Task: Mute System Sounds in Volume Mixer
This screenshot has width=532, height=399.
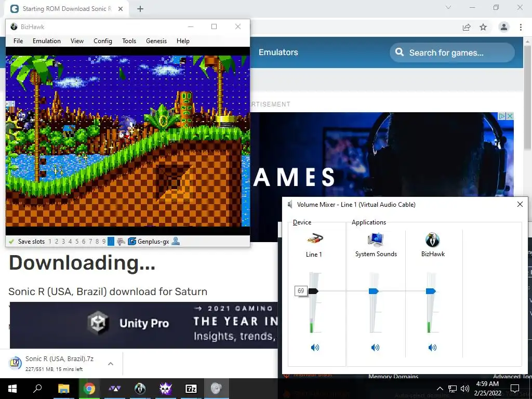Action: [375, 347]
